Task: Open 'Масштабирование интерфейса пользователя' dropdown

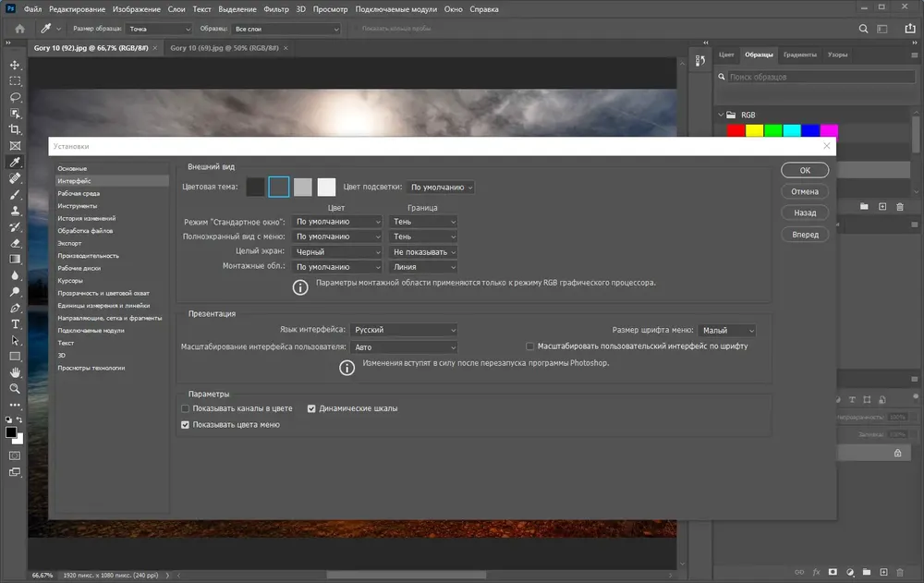Action: click(404, 347)
